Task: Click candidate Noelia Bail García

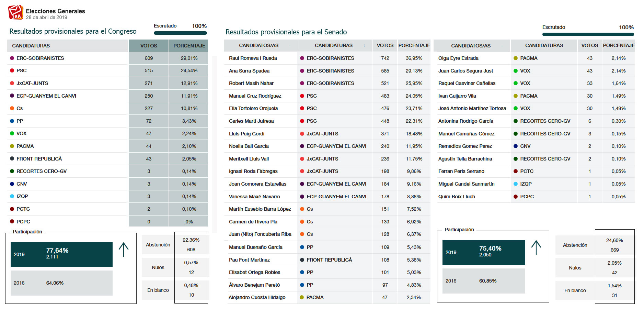Action: tap(249, 146)
